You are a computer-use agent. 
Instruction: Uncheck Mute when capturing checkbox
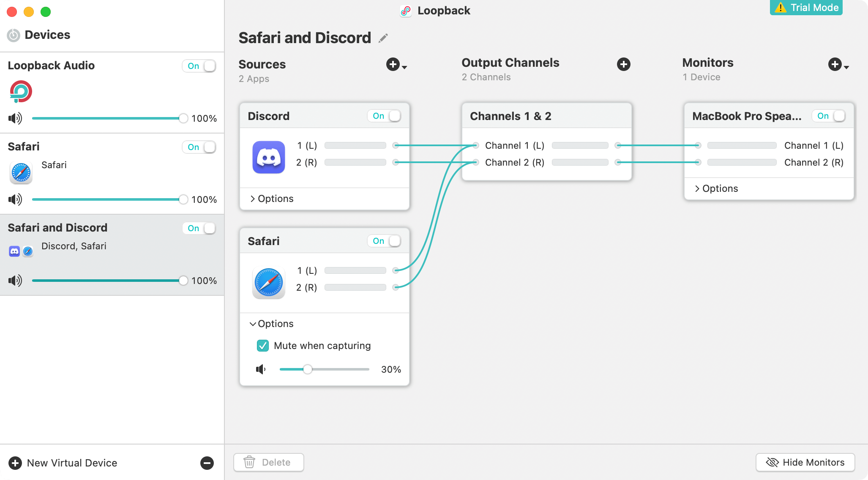263,346
